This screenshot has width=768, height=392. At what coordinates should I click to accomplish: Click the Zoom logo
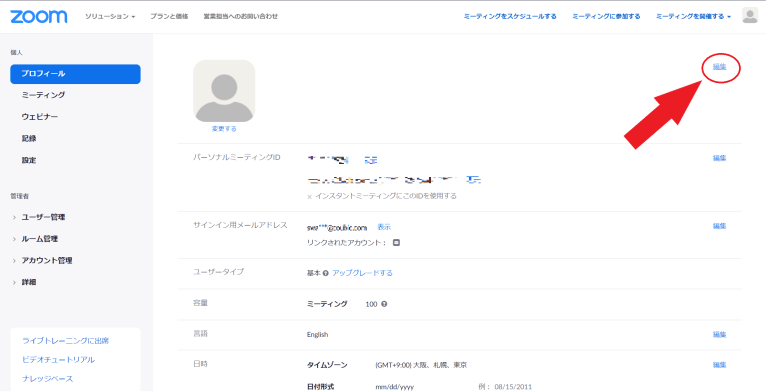tap(39, 16)
